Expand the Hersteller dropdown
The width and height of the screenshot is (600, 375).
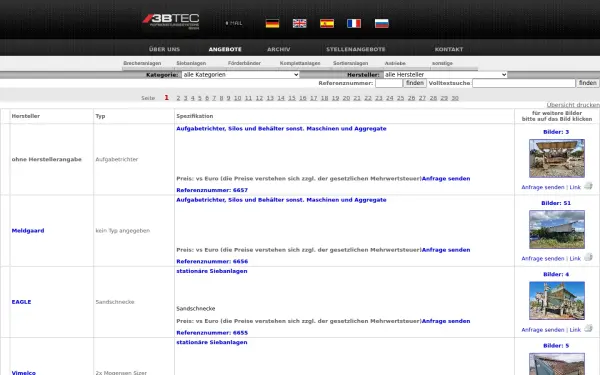[445, 75]
